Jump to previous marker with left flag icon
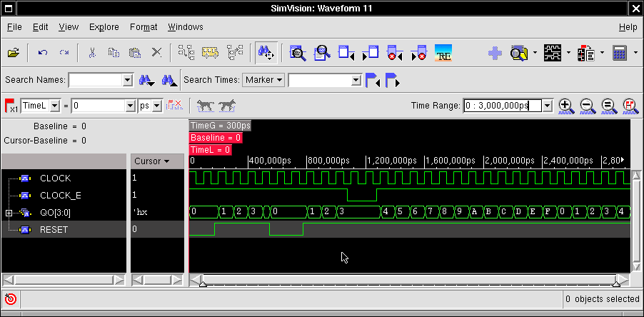The height and width of the screenshot is (317, 644). (x=373, y=80)
